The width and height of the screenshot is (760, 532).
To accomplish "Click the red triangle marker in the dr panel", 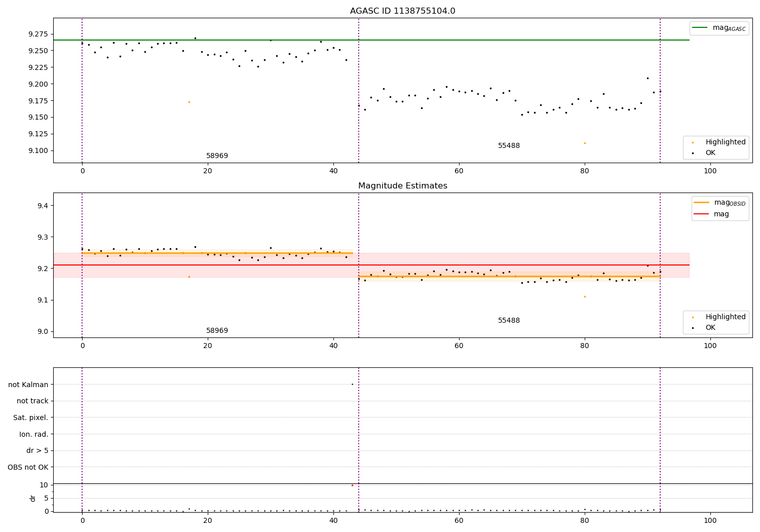I will [352, 485].
